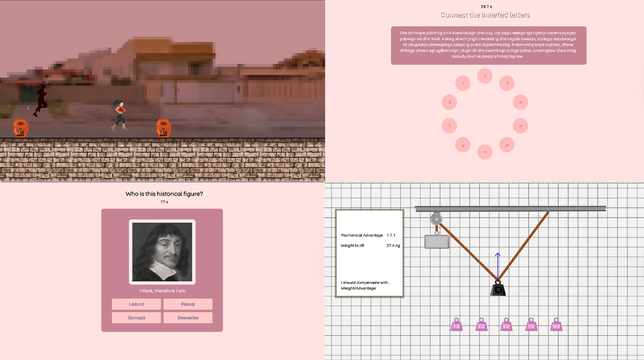Select the Pascal answer option

click(x=188, y=304)
